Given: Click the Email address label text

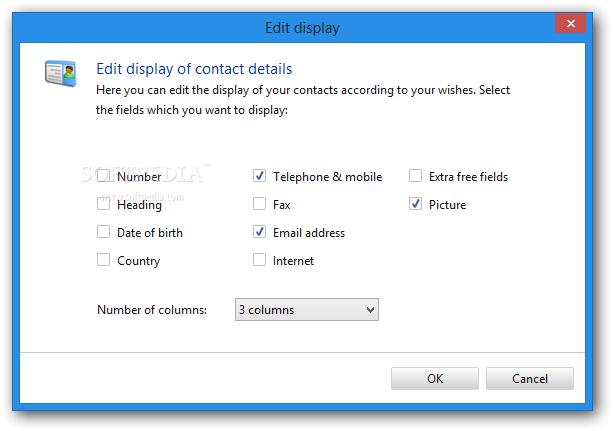Looking at the screenshot, I should tap(309, 233).
